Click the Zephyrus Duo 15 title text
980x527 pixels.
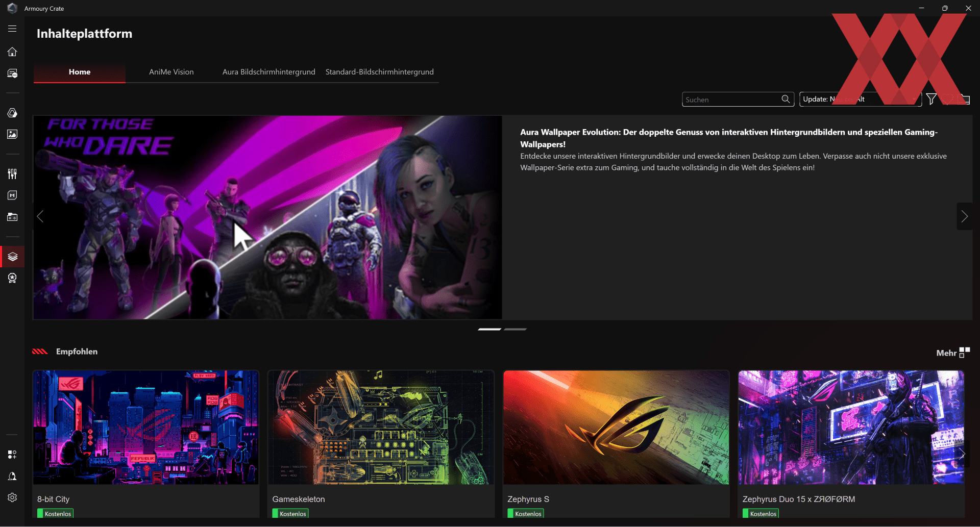pyautogui.click(x=799, y=499)
